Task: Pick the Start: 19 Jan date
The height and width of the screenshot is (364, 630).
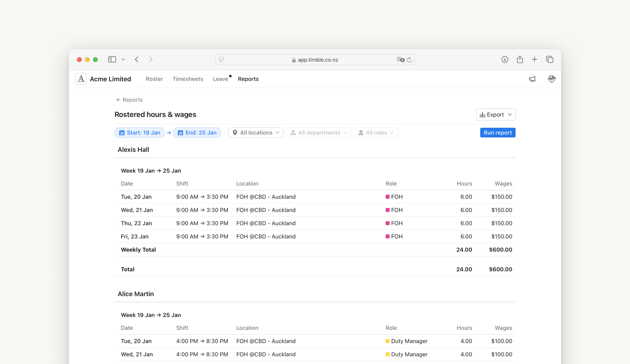Action: 140,132
